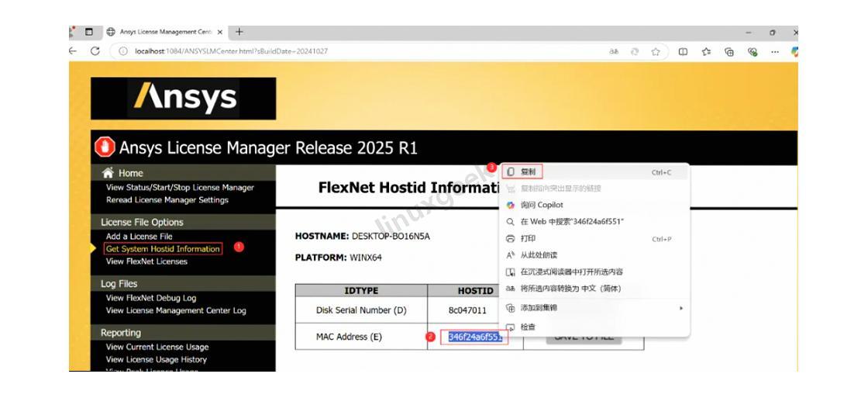Add page to favorites star icon
The image size is (868, 398).
click(656, 51)
